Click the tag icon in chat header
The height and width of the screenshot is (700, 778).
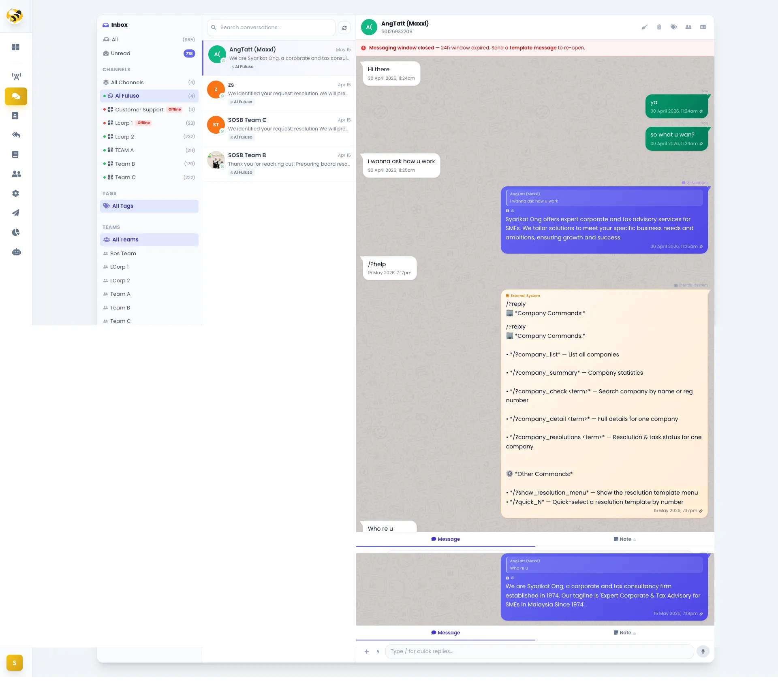[674, 27]
